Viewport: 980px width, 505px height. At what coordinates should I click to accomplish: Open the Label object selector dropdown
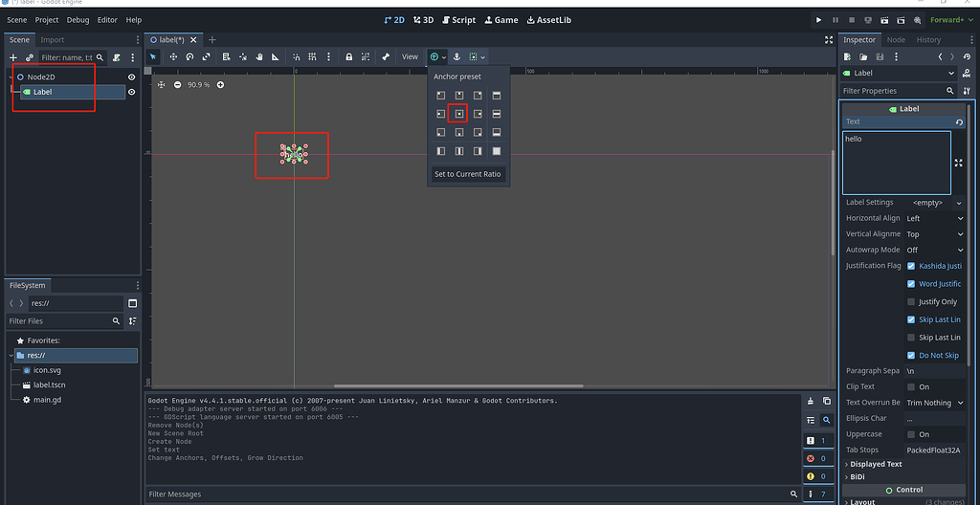click(x=898, y=73)
